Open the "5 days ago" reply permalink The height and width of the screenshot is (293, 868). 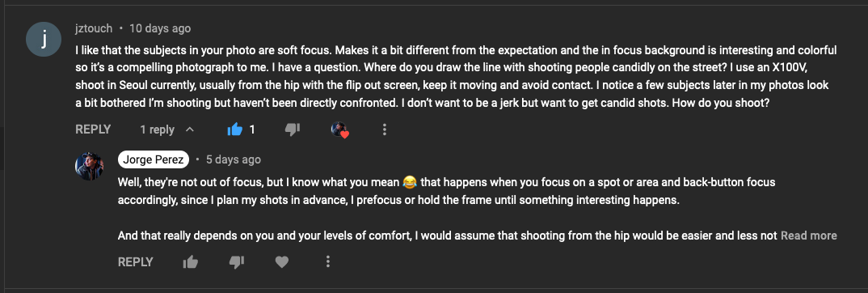[233, 160]
